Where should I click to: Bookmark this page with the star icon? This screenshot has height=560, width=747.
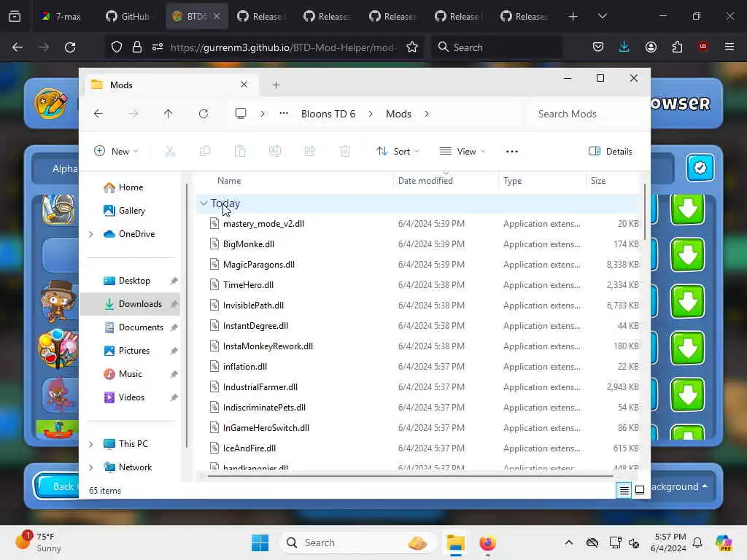412,47
